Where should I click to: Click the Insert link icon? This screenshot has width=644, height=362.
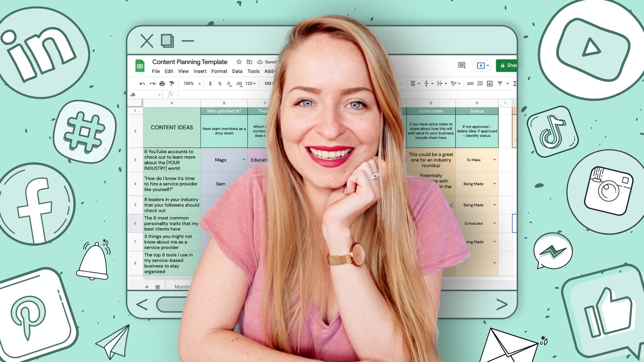(470, 83)
